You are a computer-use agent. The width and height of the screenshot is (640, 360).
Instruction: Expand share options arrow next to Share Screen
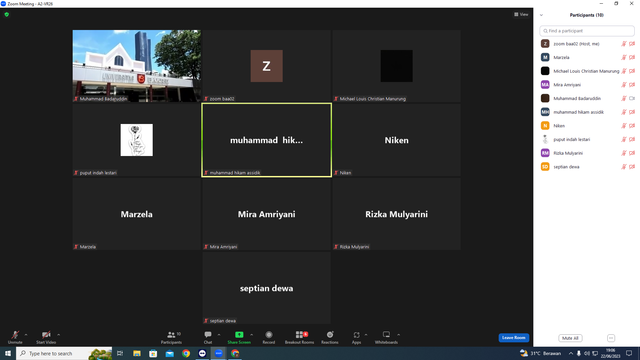coord(251,335)
